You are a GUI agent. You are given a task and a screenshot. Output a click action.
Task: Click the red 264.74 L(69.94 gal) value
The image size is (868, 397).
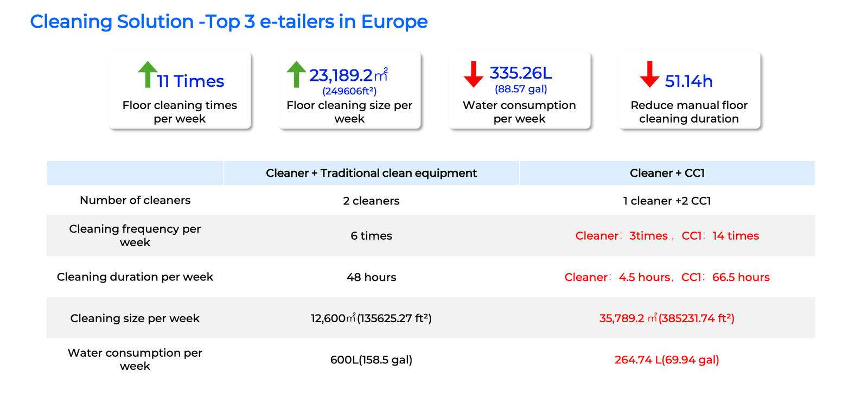tap(667, 360)
